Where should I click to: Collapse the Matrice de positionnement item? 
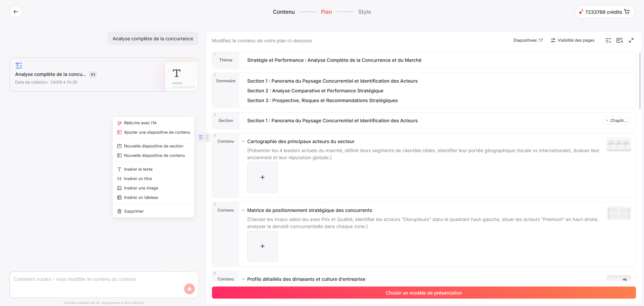(243, 210)
